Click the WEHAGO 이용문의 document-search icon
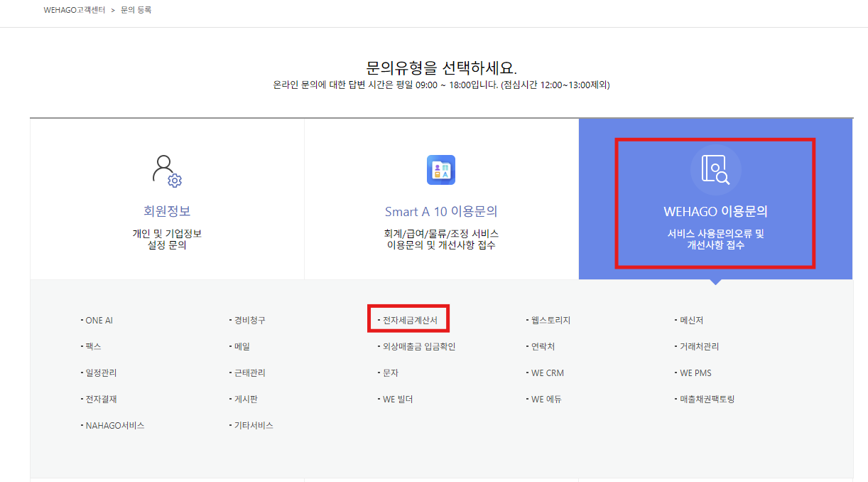The width and height of the screenshot is (868, 482). [x=715, y=170]
